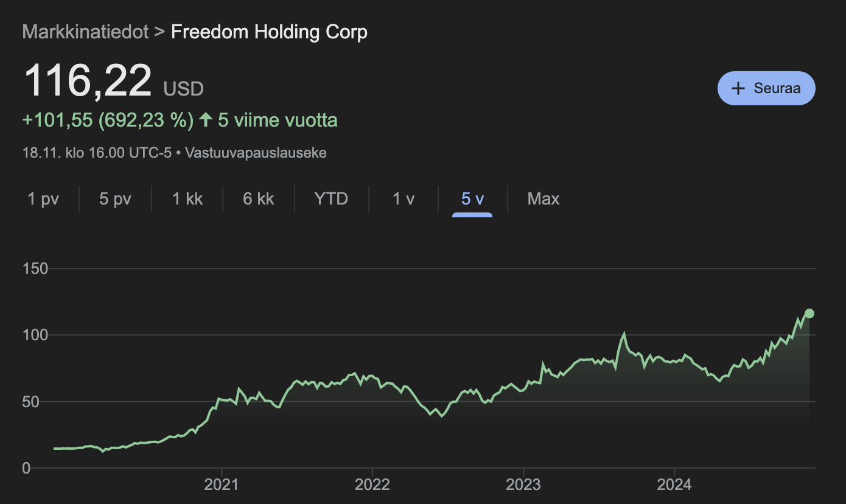846x504 pixels.
Task: Click the Seuraa follow button
Action: tap(766, 88)
